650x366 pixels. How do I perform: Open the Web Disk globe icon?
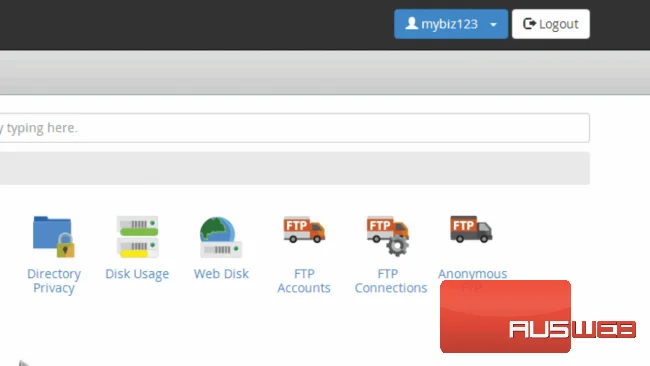pos(221,237)
